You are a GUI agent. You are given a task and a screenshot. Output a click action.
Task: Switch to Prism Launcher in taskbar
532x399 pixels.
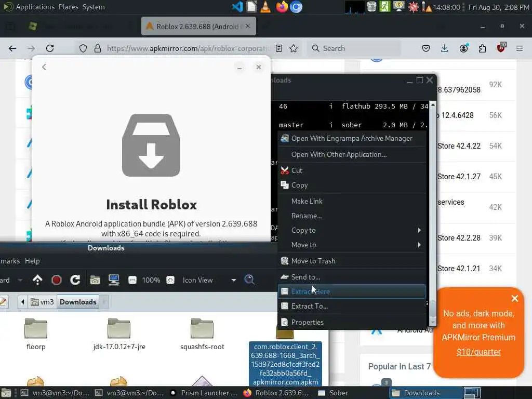click(204, 393)
